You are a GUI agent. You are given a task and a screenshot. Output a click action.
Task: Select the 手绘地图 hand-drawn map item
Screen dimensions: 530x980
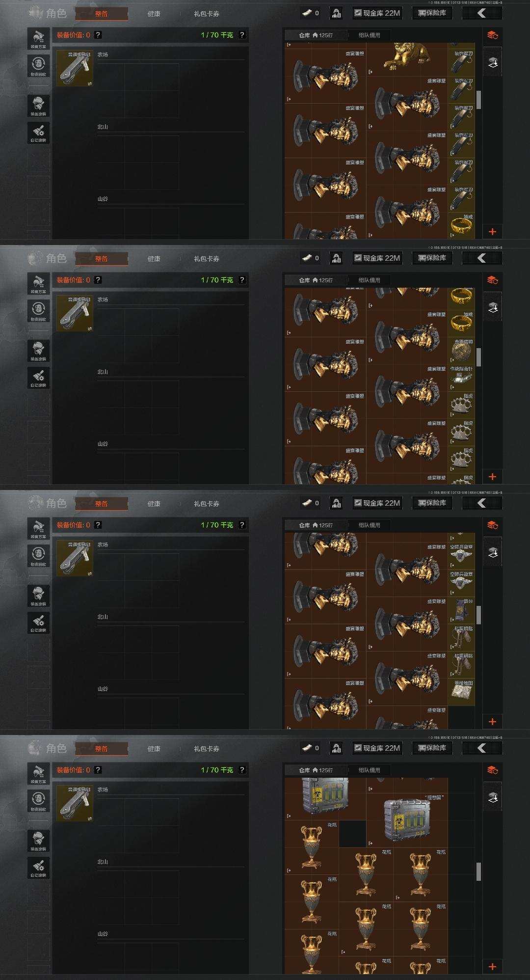tap(461, 692)
